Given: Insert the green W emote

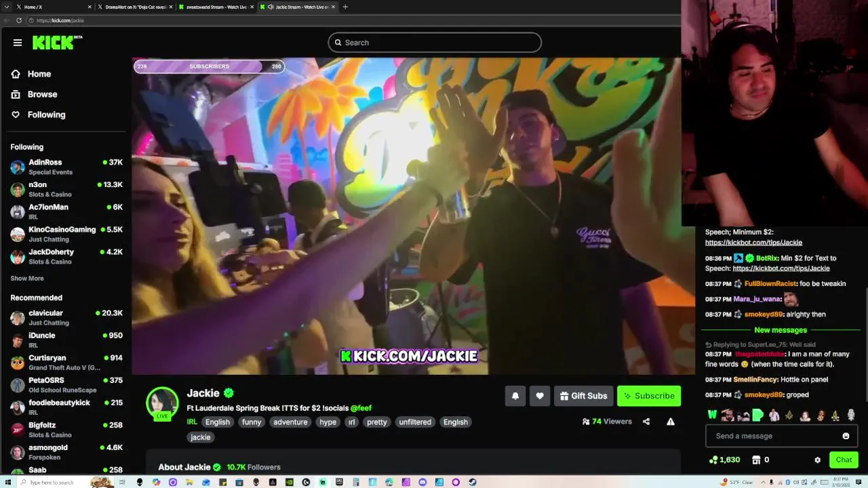Looking at the screenshot, I should 712,415.
